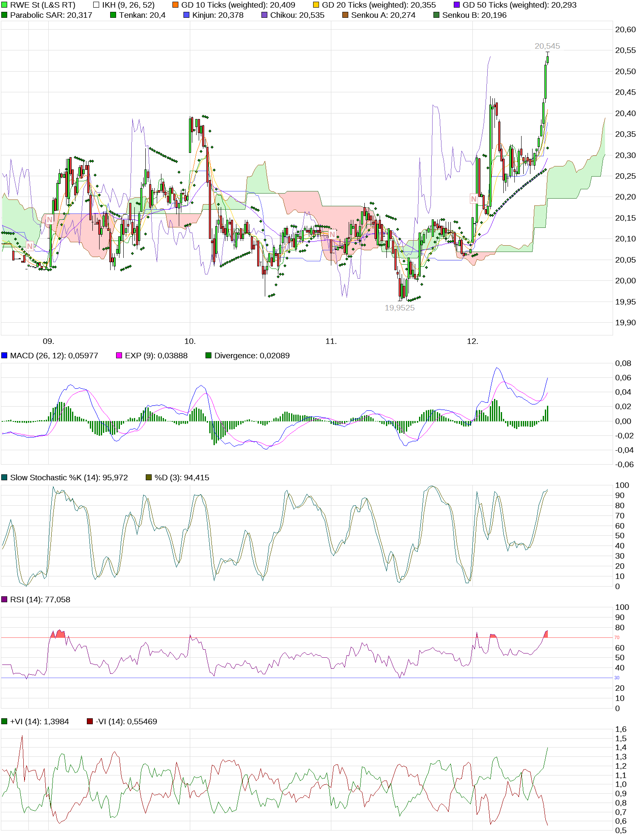Screen dimensions: 644x839
Task: Click the yellow GD 20 Ticks swatch
Action: click(x=316, y=5)
